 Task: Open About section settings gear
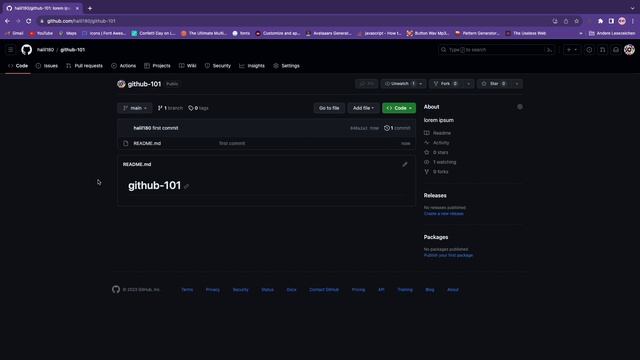[520, 107]
